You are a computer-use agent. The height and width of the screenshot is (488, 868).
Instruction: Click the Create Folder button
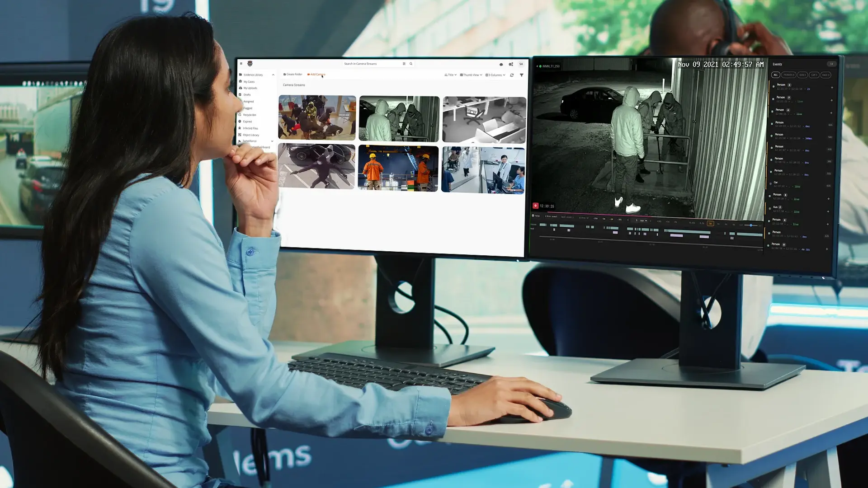click(x=293, y=74)
